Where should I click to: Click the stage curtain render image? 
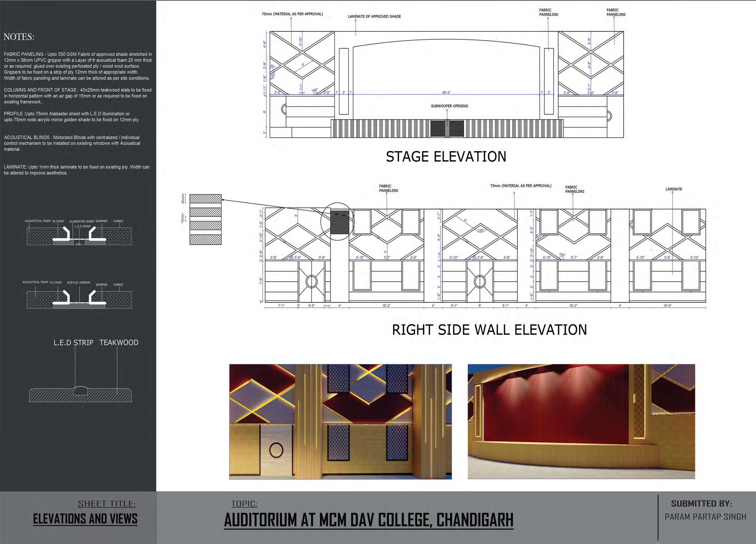(581, 421)
